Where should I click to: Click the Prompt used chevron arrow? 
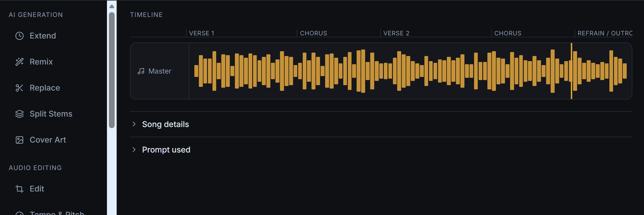coord(134,150)
